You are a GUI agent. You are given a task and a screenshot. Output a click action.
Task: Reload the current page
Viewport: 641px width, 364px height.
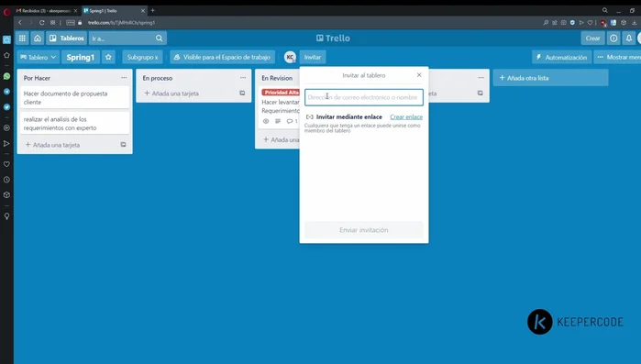click(x=41, y=23)
